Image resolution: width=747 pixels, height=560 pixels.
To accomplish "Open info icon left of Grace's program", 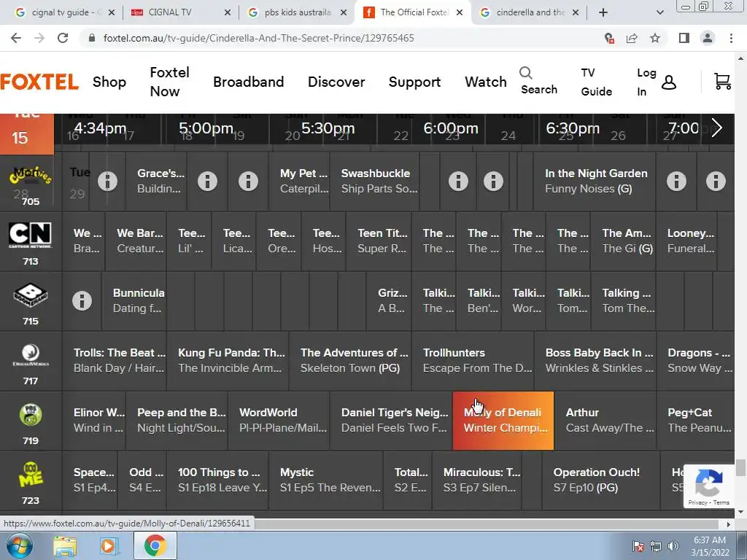I will 108,181.
